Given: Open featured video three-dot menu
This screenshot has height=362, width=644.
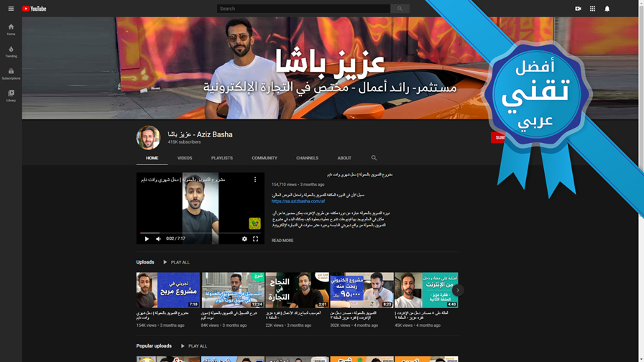Looking at the screenshot, I should click(x=255, y=180).
